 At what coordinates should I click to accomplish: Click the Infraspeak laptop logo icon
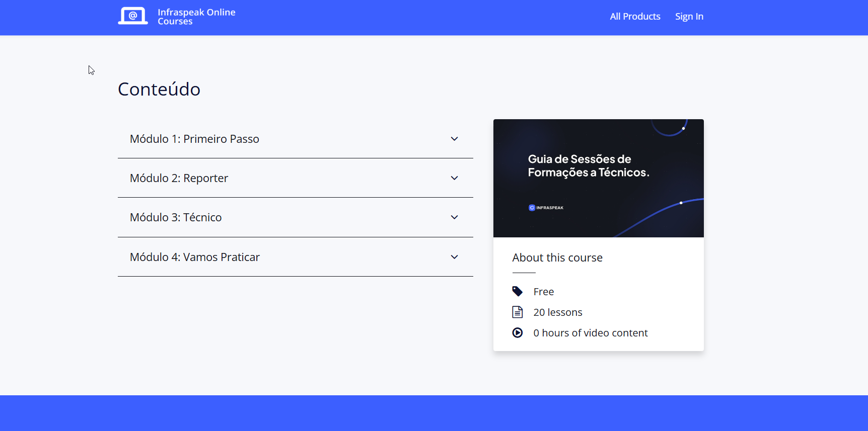pyautogui.click(x=133, y=16)
